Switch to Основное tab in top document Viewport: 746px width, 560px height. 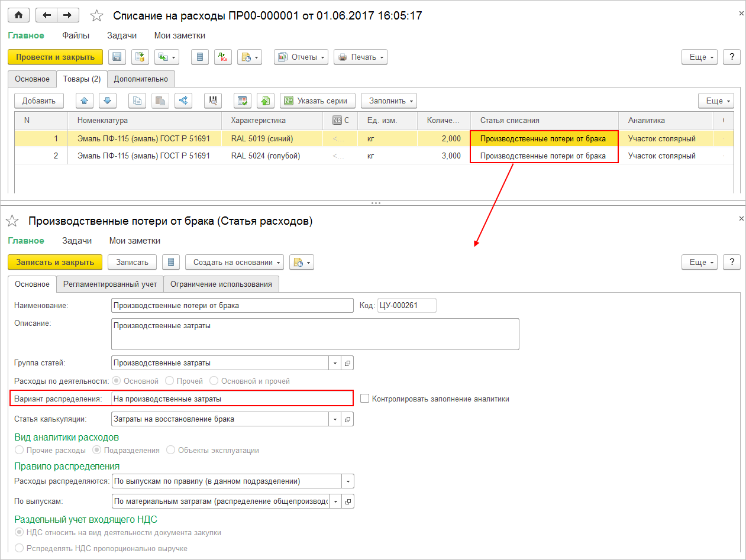click(x=33, y=79)
